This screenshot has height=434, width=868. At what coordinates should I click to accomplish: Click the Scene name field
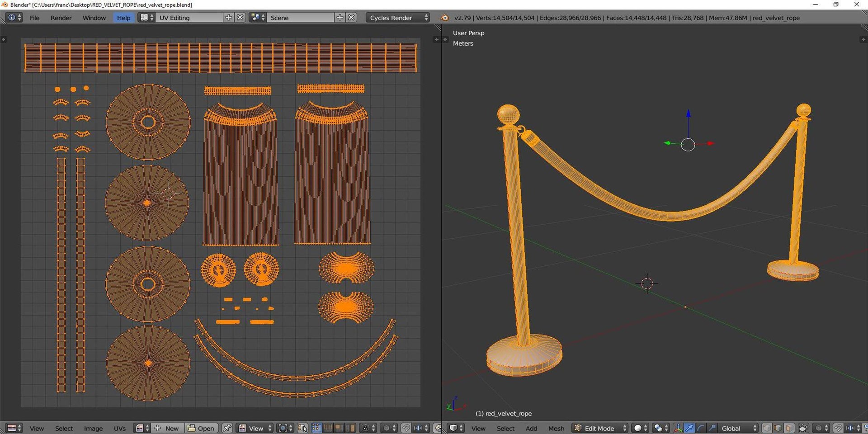click(x=300, y=18)
